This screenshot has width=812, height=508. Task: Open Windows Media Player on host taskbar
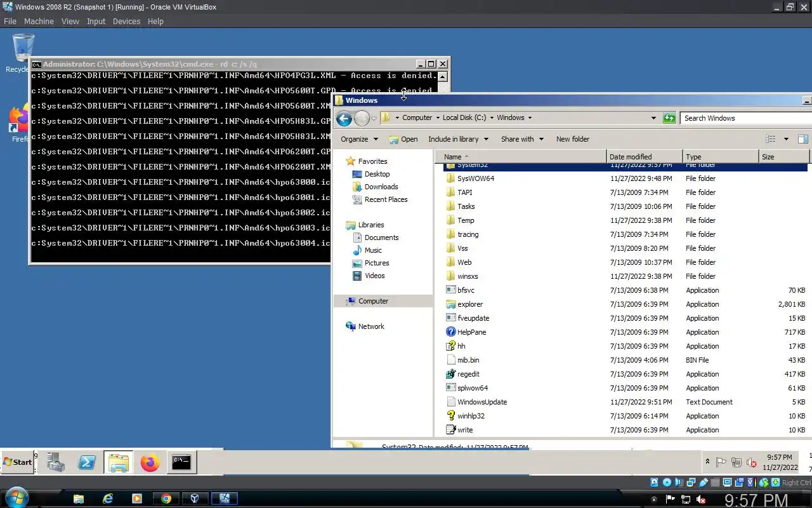coord(136,498)
